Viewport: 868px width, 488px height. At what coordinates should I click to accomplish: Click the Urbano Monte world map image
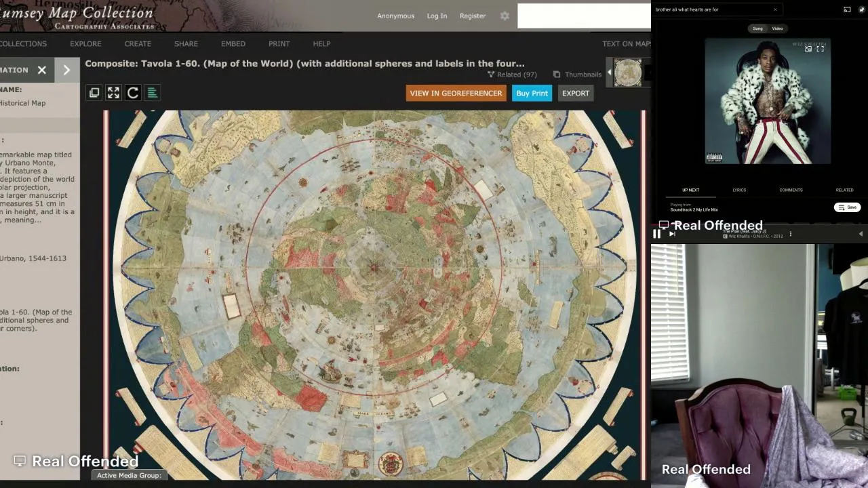tap(374, 295)
